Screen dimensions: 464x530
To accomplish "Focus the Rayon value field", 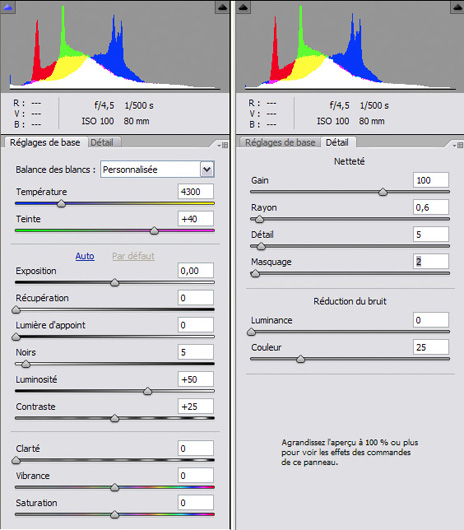I will point(431,207).
